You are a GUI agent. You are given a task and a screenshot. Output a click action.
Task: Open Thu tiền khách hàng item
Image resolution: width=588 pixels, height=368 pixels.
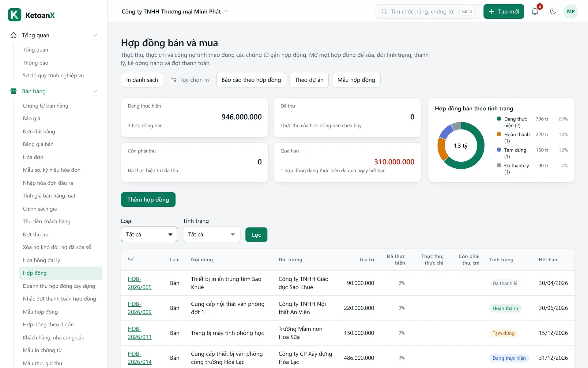(61, 221)
